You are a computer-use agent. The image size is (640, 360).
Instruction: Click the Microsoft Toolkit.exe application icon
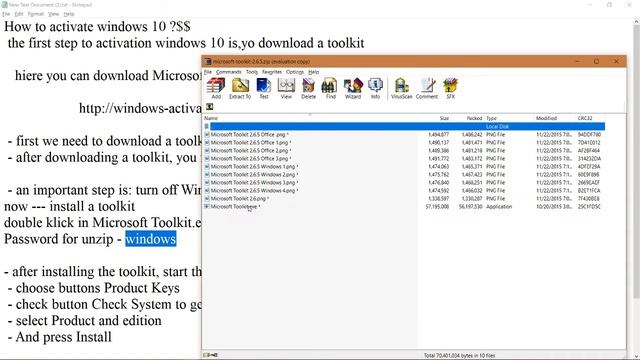pyautogui.click(x=207, y=207)
